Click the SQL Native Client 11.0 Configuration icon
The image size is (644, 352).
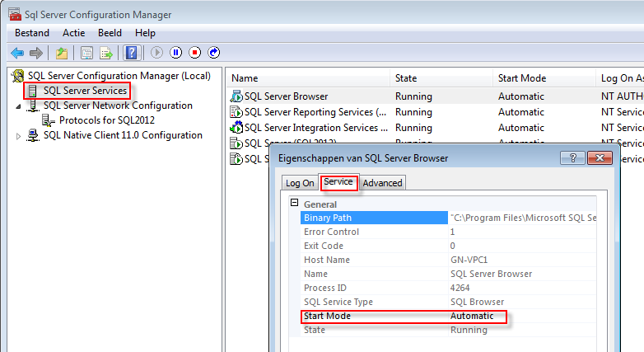[33, 135]
